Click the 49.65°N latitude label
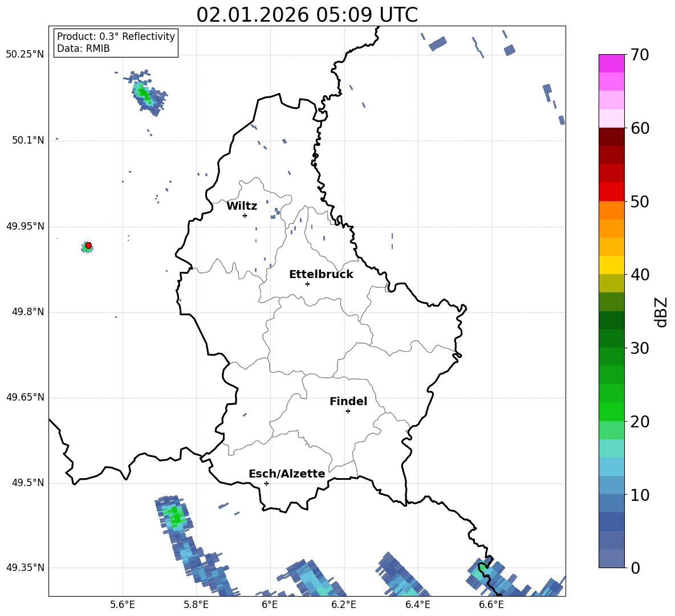The height and width of the screenshot is (616, 675). point(25,397)
